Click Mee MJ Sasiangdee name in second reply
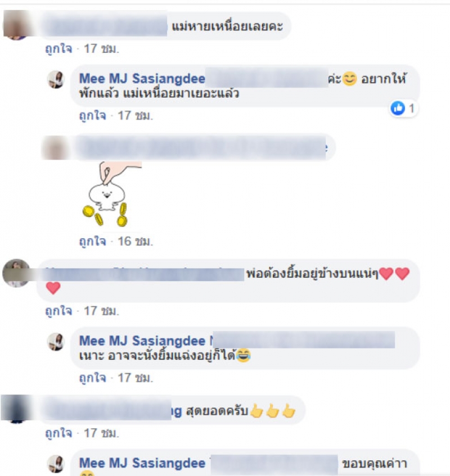This screenshot has height=476, width=450. coord(142,341)
